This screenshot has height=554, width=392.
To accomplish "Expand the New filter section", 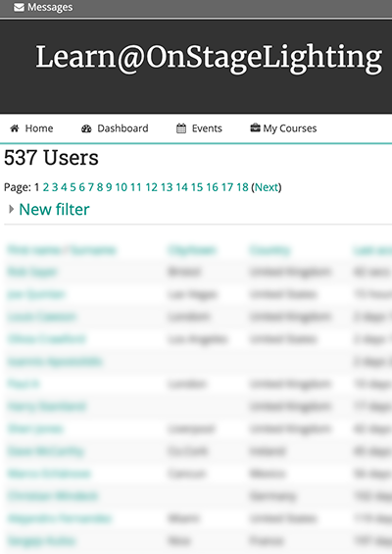I will click(12, 209).
